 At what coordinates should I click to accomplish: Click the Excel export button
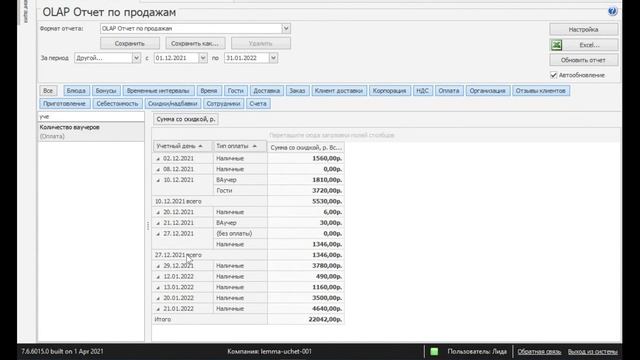coord(584,45)
